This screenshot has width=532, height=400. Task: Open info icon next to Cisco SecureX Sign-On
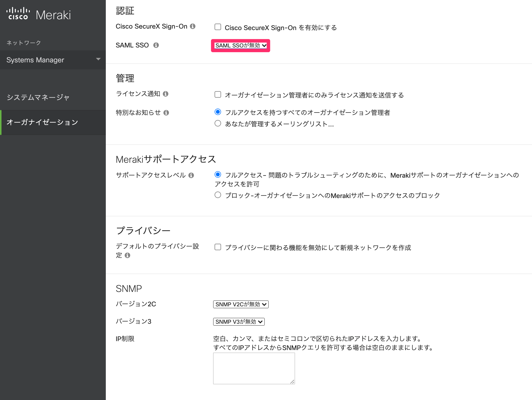193,26
